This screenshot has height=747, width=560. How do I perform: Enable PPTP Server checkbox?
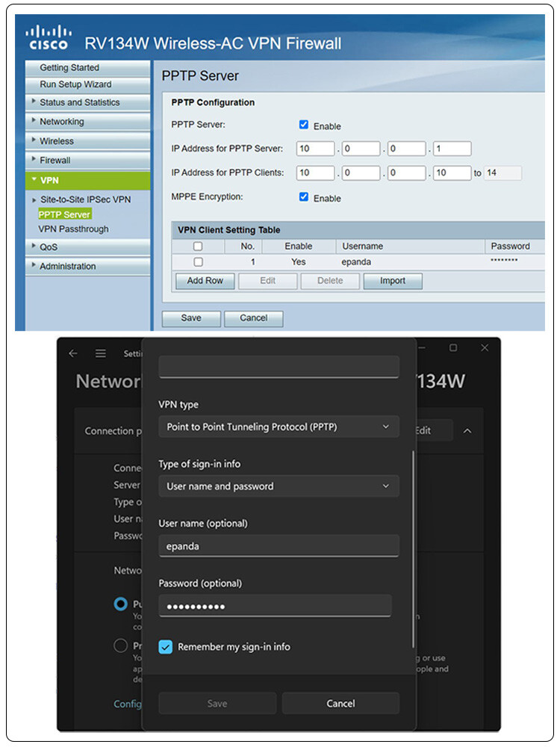click(304, 125)
